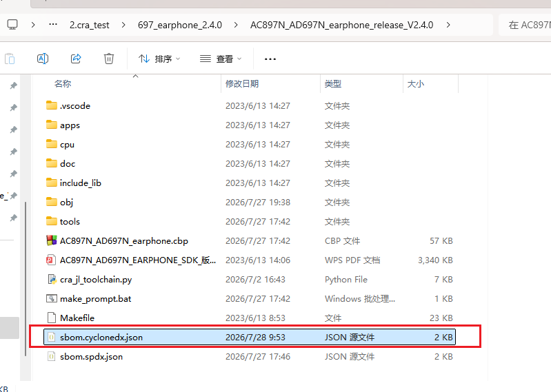Click the date 2026/7/28 9:53

tap(255, 338)
